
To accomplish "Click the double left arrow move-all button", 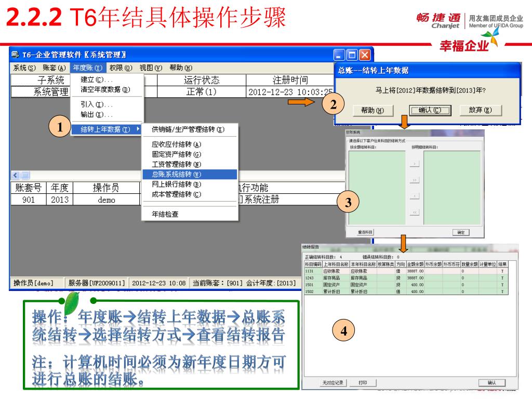I will pos(415,212).
